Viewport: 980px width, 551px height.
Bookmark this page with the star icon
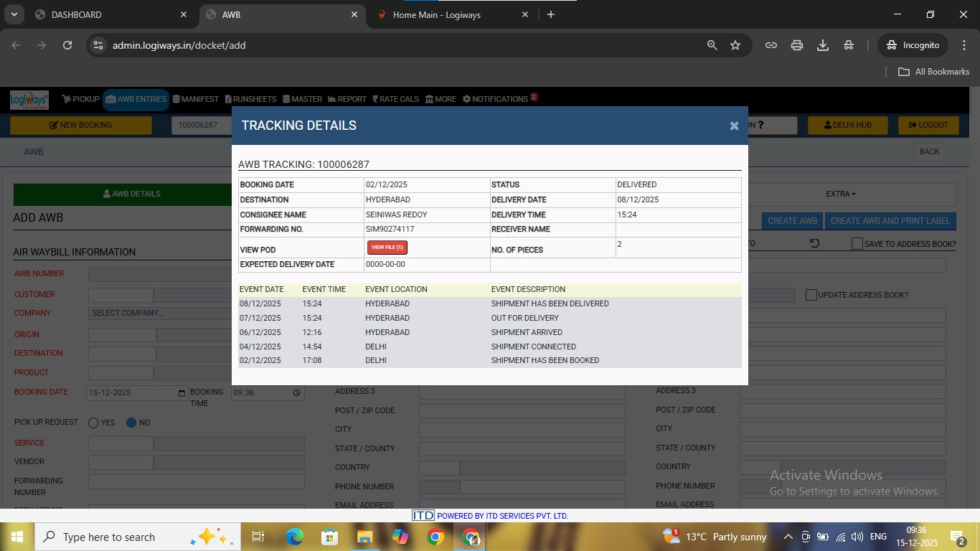click(x=735, y=45)
